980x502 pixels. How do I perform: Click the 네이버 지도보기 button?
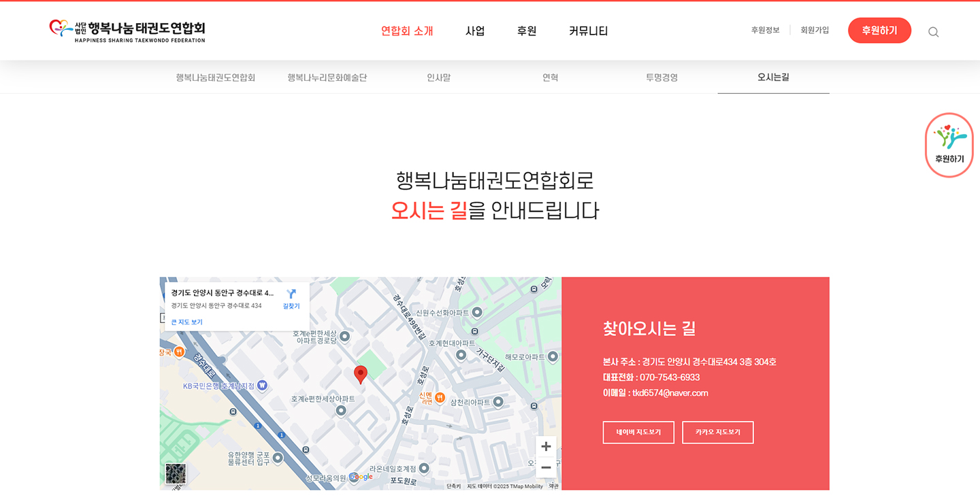[638, 433]
